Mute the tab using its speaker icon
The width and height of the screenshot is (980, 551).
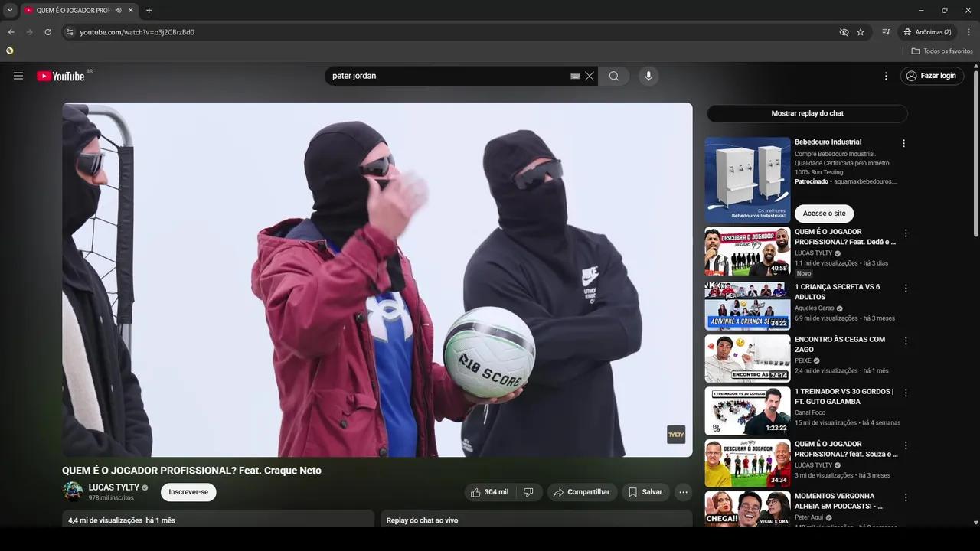118,11
